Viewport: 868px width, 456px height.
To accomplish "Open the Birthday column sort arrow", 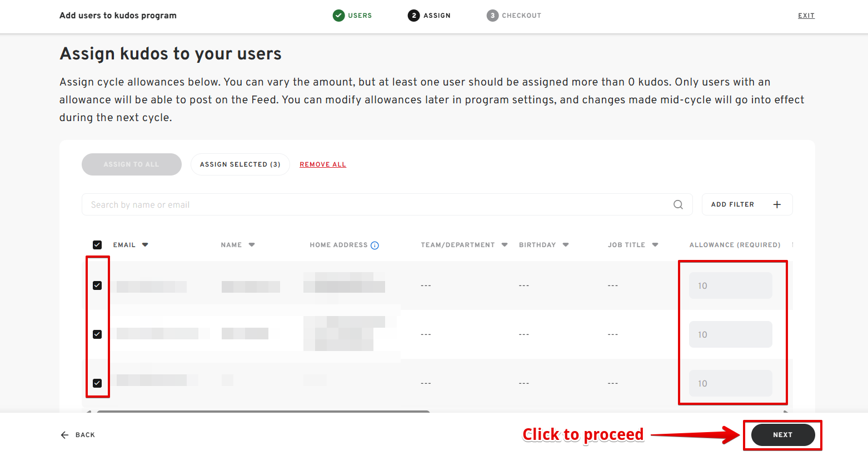I will [x=566, y=245].
